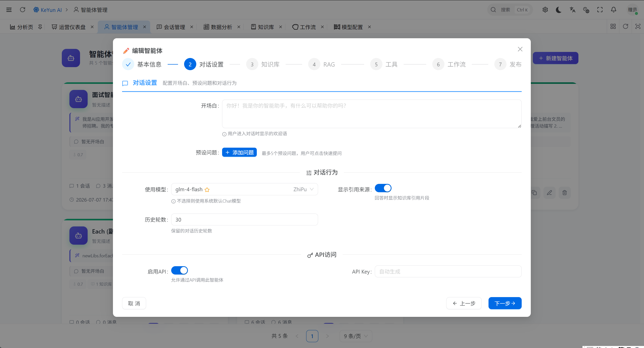Click the 取消 button
The width and height of the screenshot is (644, 348).
(134, 303)
